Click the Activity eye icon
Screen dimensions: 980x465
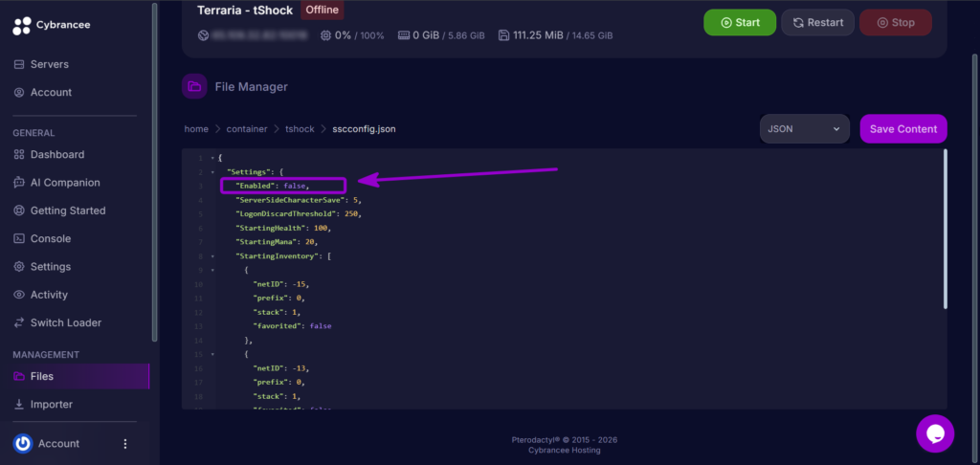tap(19, 295)
